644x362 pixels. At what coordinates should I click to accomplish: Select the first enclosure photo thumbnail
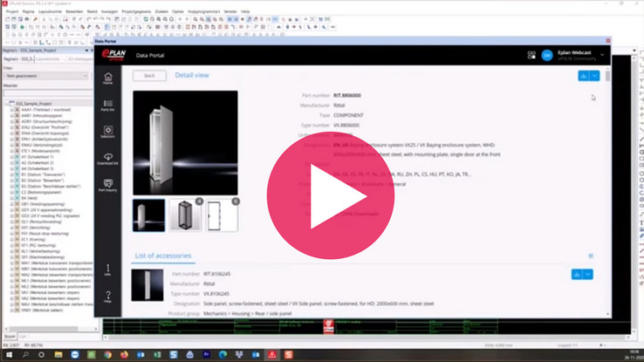148,215
